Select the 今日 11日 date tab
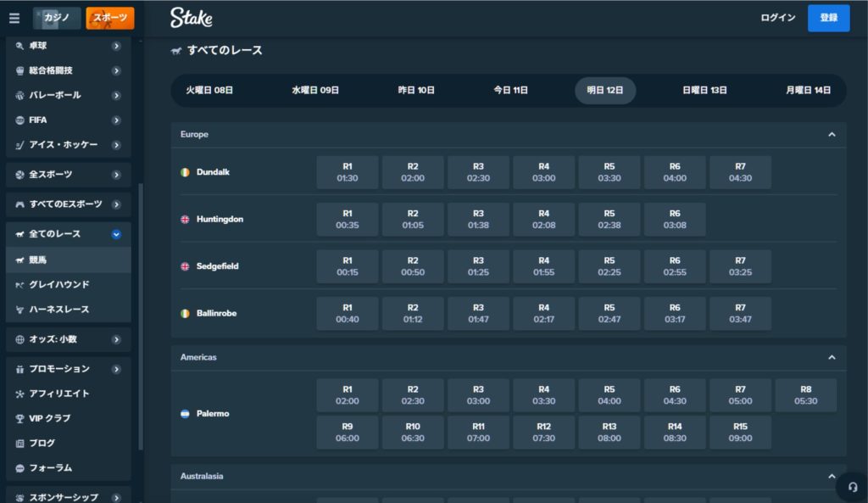The image size is (868, 503). (x=510, y=90)
